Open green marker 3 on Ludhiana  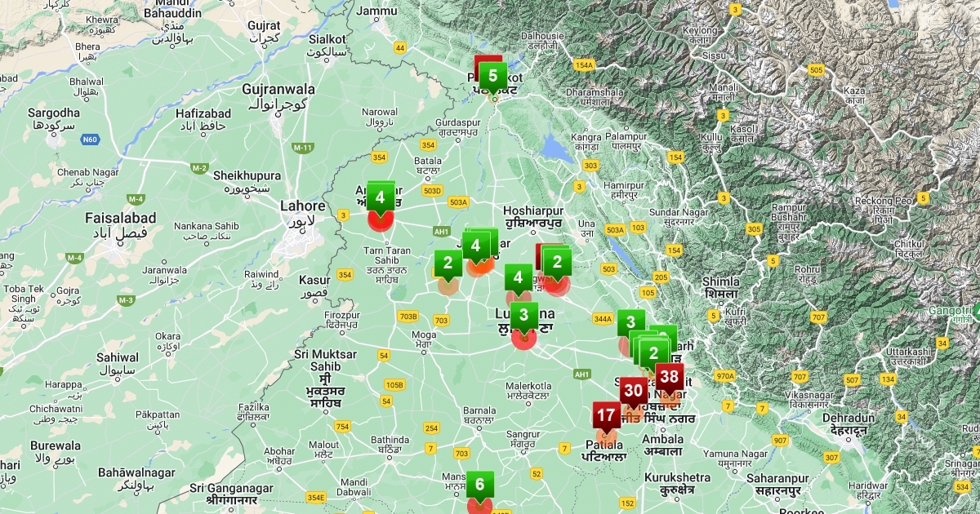523,316
